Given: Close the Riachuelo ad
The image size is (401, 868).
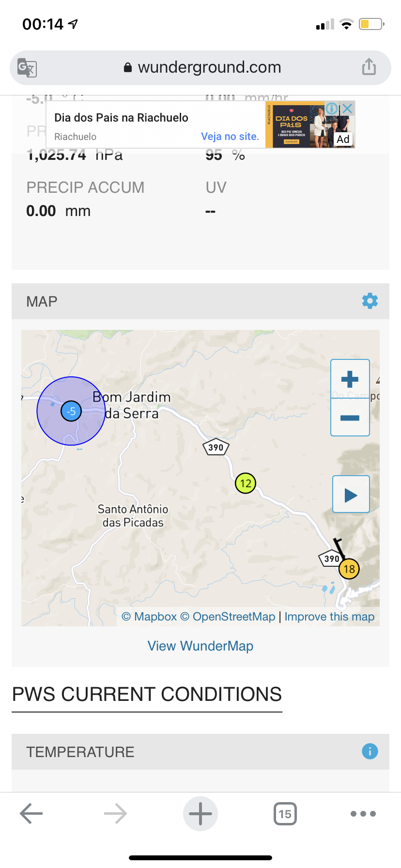Looking at the screenshot, I should pos(347,108).
